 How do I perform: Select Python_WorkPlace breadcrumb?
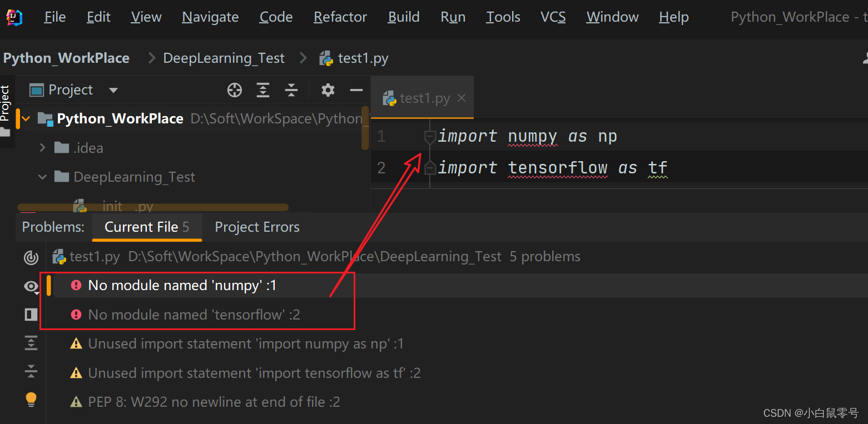(66, 58)
